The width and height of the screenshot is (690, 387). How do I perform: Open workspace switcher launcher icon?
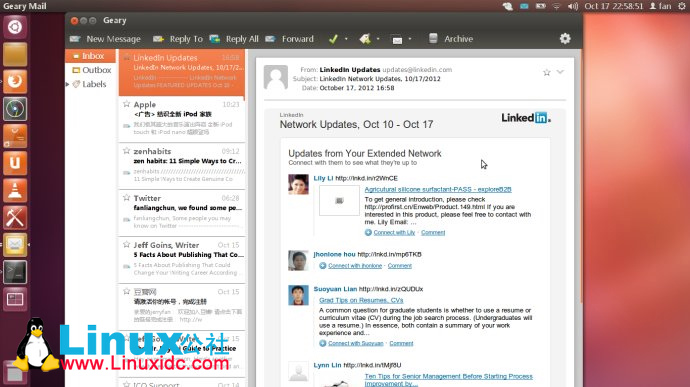click(15, 299)
